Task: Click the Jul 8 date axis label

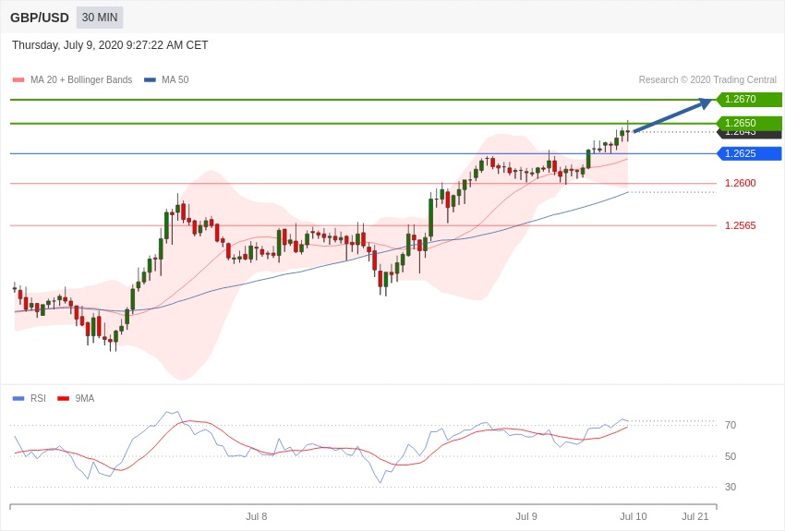Action: [x=257, y=516]
